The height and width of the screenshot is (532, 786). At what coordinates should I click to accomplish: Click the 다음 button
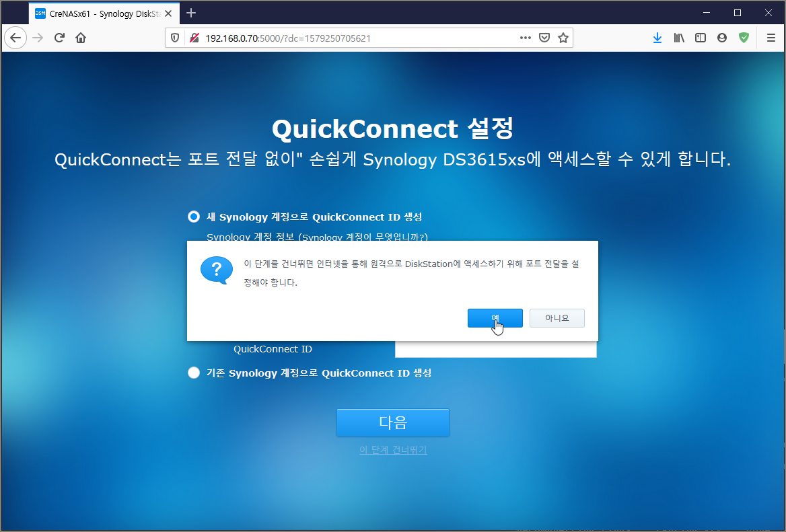393,422
